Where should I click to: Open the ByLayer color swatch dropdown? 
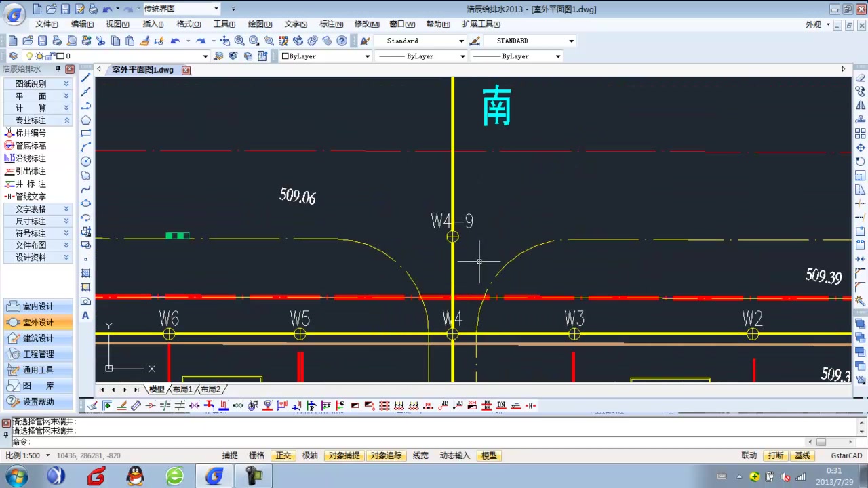367,56
